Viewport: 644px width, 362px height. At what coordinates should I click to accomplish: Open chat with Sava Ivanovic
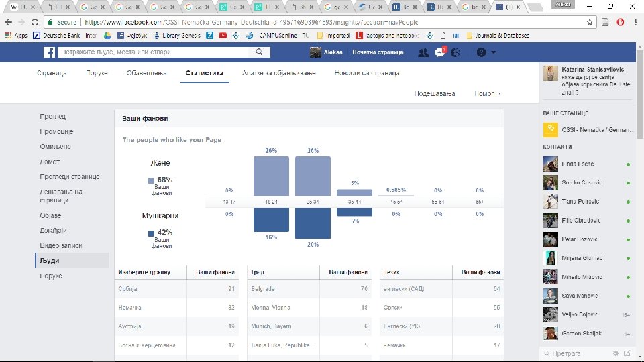(588, 296)
